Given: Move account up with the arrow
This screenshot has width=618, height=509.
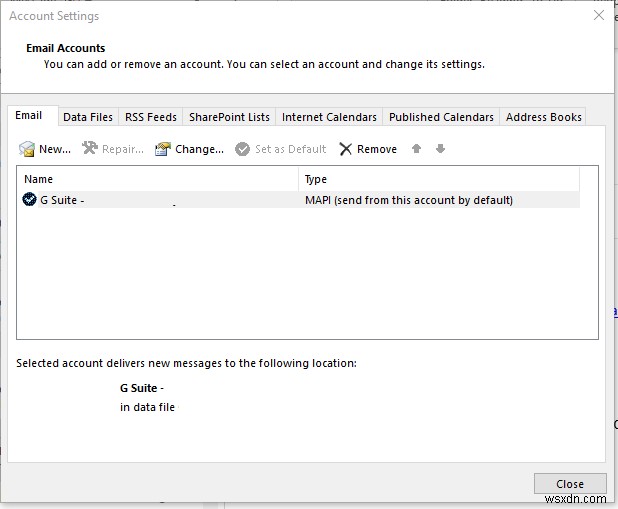Looking at the screenshot, I should tap(416, 149).
